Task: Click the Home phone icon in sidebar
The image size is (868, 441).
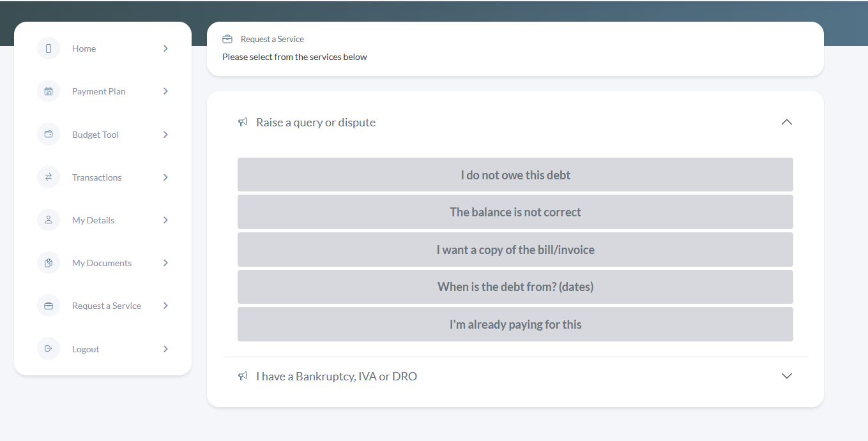Action: pos(49,49)
